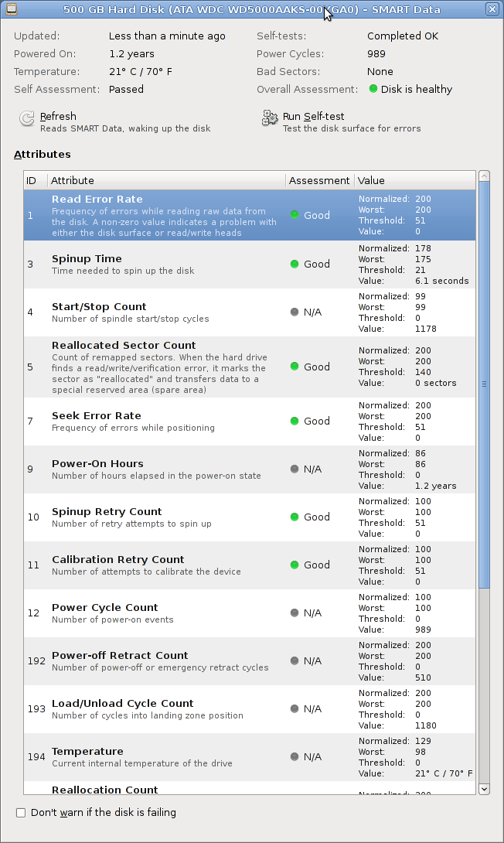The height and width of the screenshot is (843, 504).
Task: Select the Calibration Retry Count row
Action: pos(250,565)
